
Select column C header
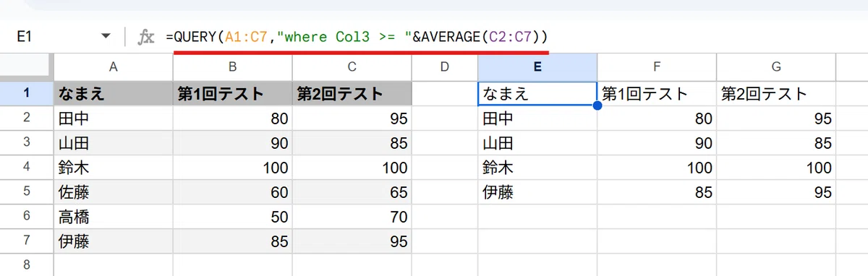[x=352, y=67]
